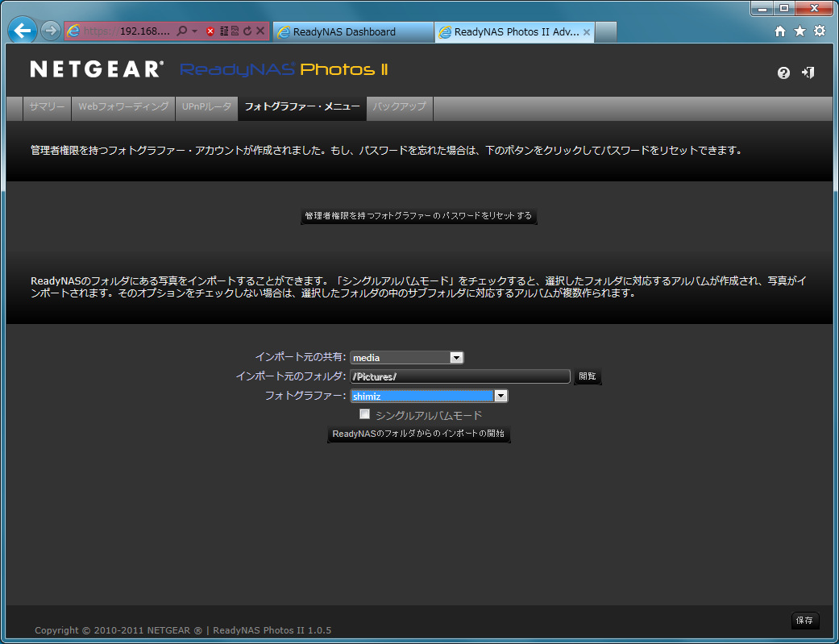Open the browser home page icon
Screen dimensions: 839x644
tap(779, 31)
